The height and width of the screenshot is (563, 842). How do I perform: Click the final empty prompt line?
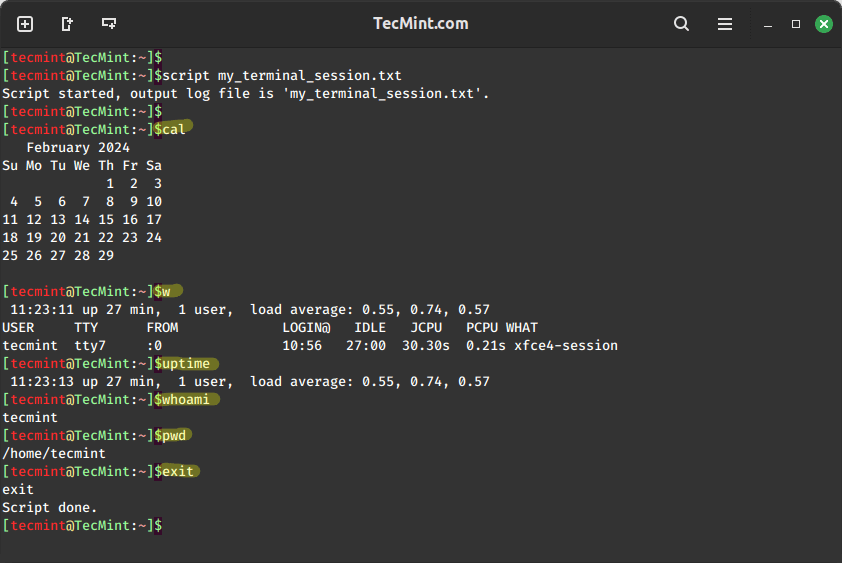click(x=82, y=525)
